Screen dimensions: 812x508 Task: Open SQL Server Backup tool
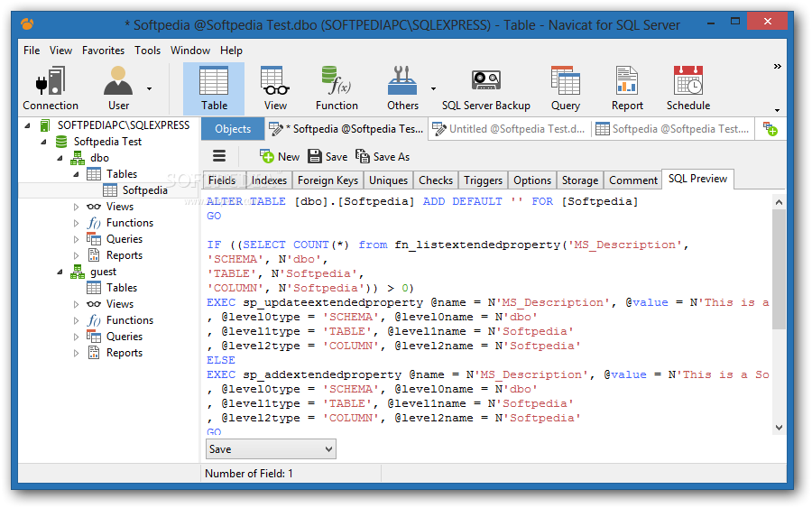485,88
